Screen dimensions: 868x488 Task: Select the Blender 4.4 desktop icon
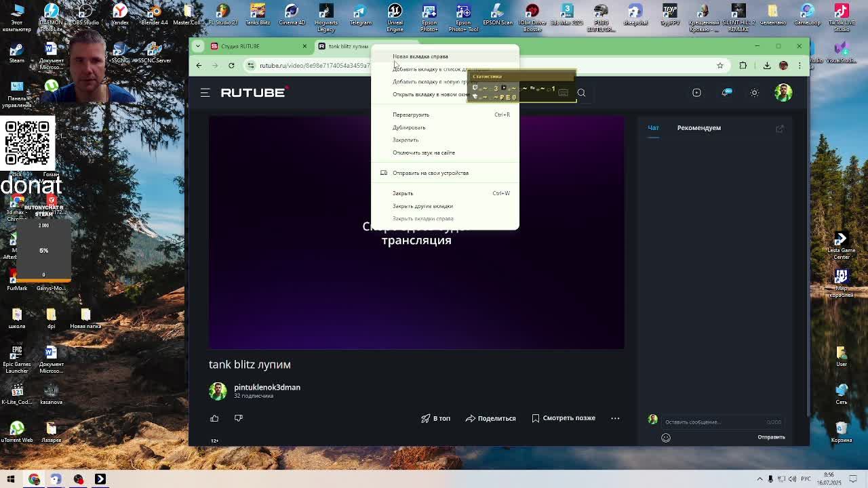click(155, 16)
